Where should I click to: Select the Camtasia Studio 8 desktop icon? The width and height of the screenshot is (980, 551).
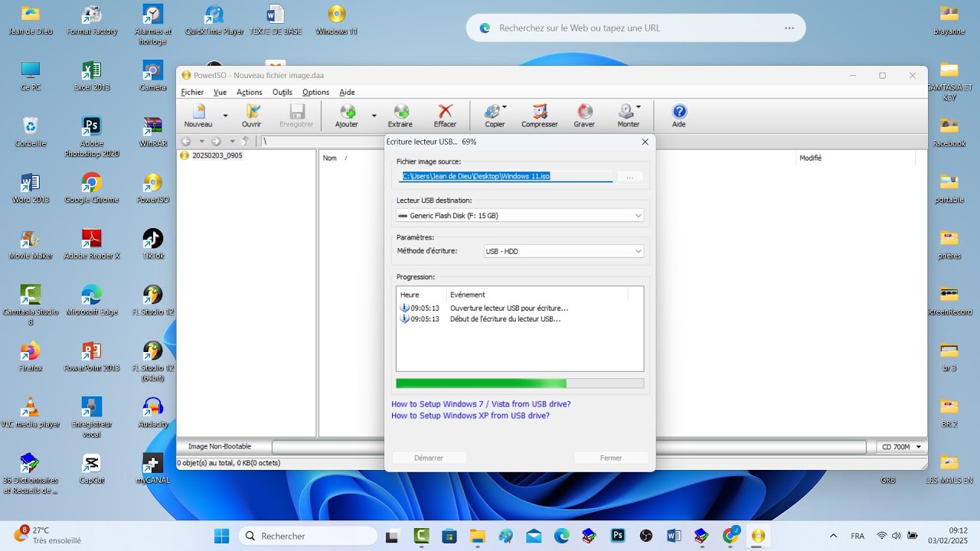pyautogui.click(x=31, y=305)
